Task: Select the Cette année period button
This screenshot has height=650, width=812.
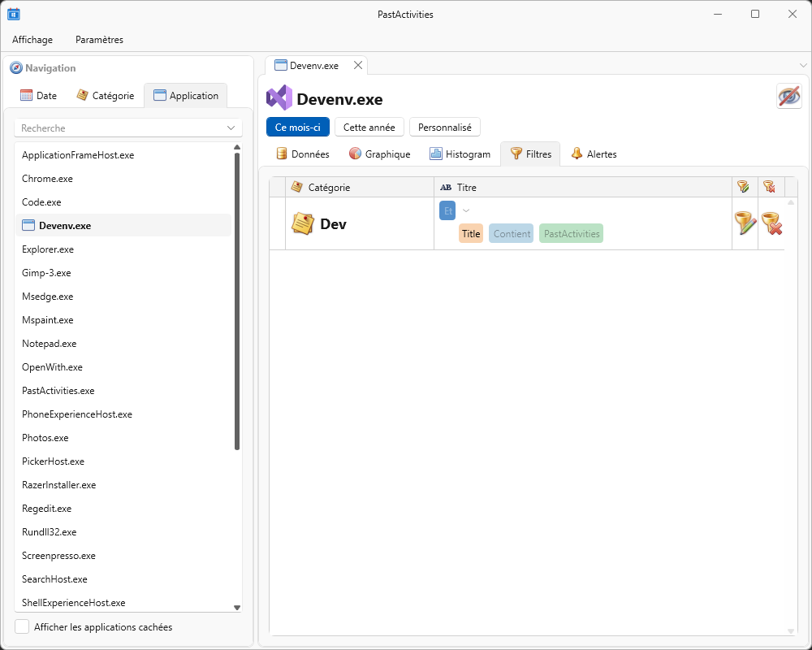Action: coord(369,128)
